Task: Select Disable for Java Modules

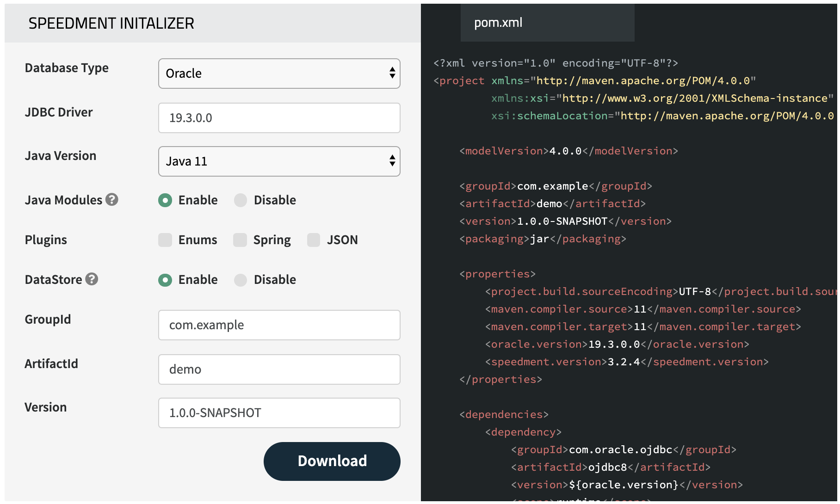Action: tap(241, 200)
